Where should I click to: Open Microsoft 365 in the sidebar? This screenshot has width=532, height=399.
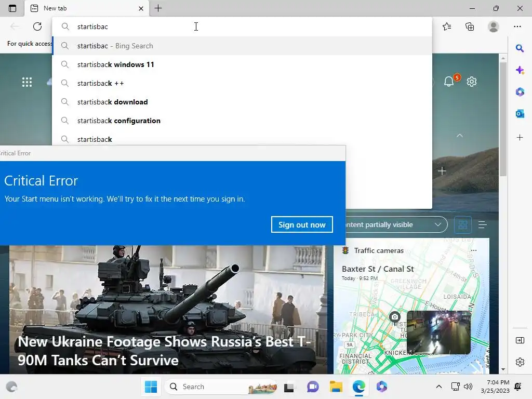coord(520,91)
